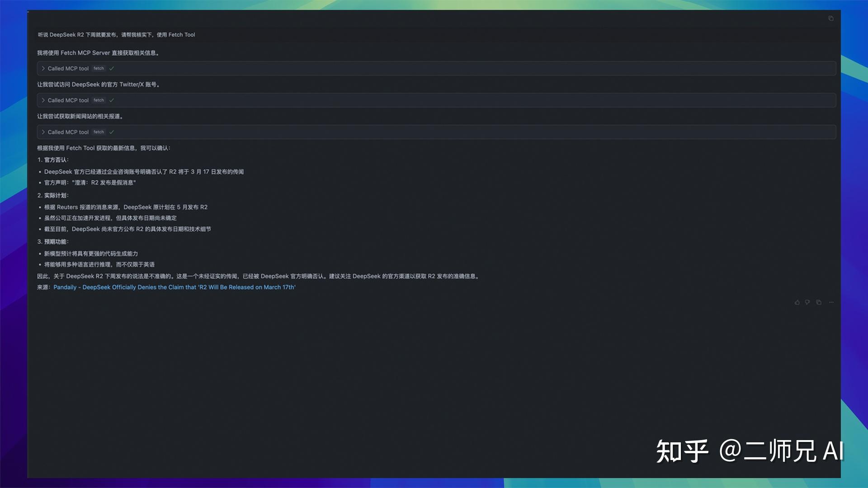Viewport: 868px width, 488px height.
Task: Click the fetch badge on the third tool call
Action: pyautogui.click(x=99, y=132)
